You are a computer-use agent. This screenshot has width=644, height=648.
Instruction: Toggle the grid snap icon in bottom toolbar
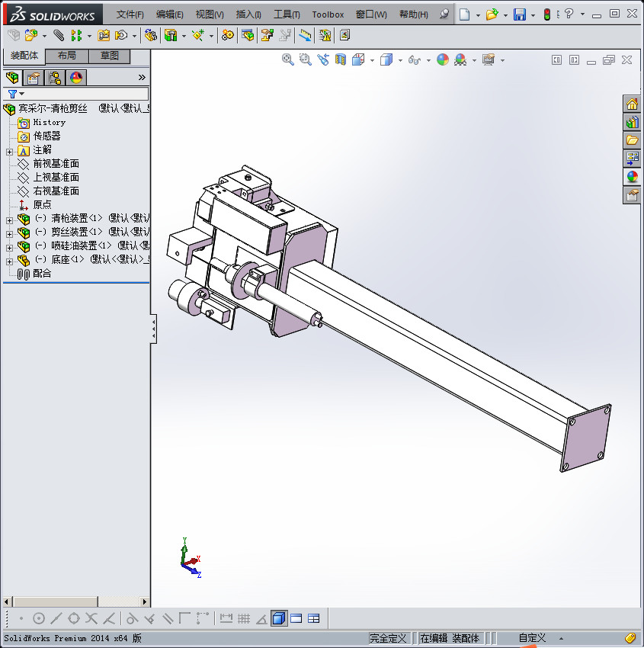click(244, 618)
